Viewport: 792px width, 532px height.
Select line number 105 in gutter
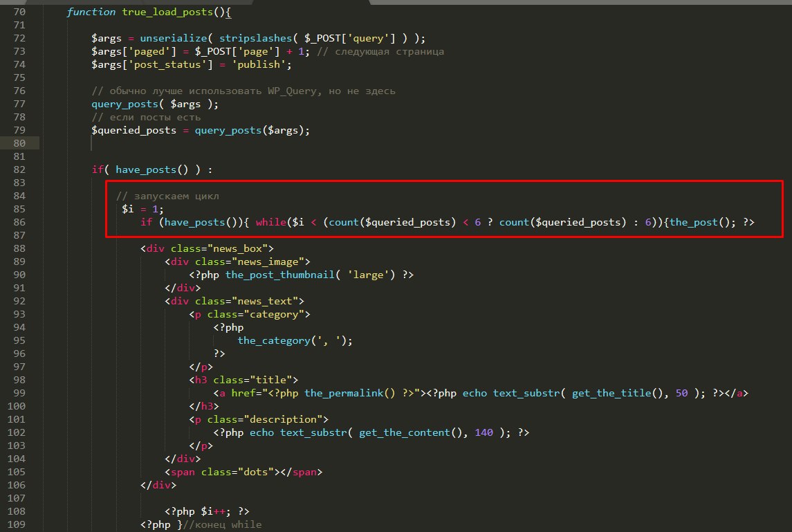coord(16,472)
